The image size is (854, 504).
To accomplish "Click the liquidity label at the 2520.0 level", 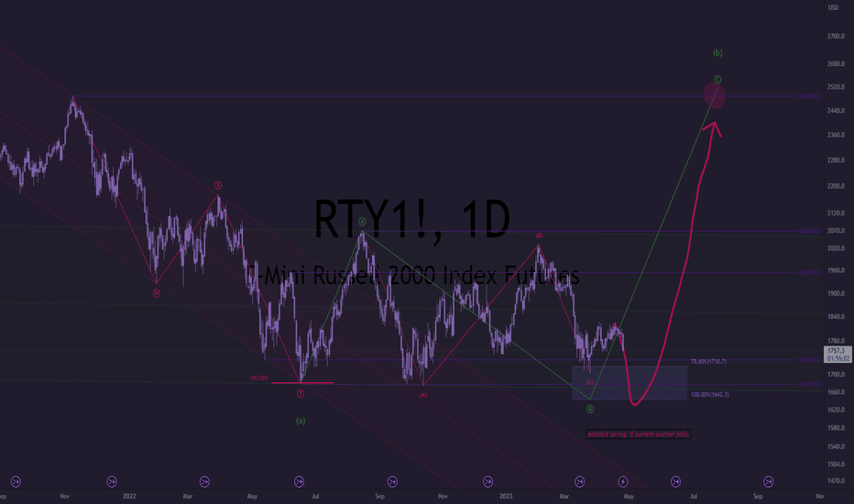I will [x=810, y=96].
